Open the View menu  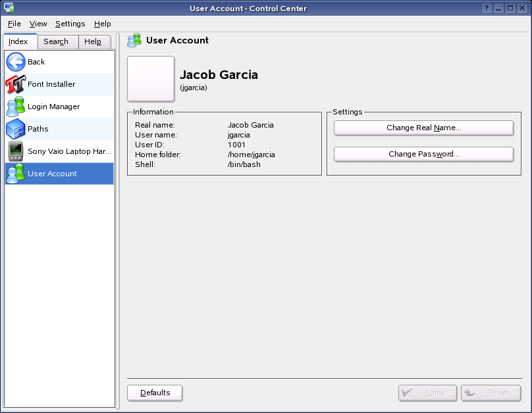(x=38, y=24)
